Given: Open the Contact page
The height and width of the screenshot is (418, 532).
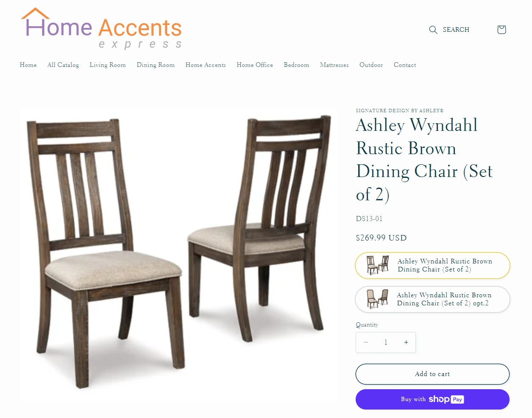Looking at the screenshot, I should (x=405, y=65).
